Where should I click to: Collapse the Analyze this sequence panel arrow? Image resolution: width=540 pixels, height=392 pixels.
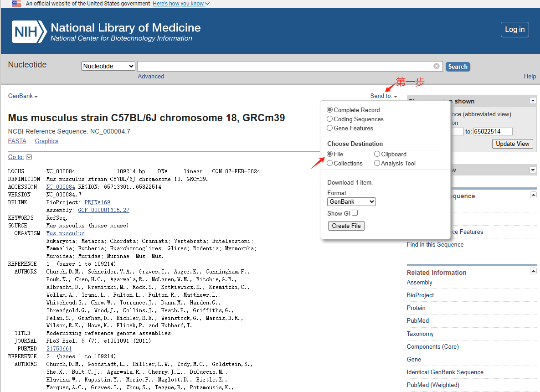point(533,195)
